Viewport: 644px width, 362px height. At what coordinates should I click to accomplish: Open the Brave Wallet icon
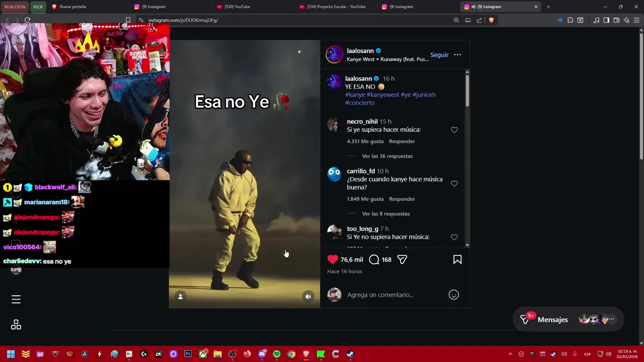tap(616, 20)
